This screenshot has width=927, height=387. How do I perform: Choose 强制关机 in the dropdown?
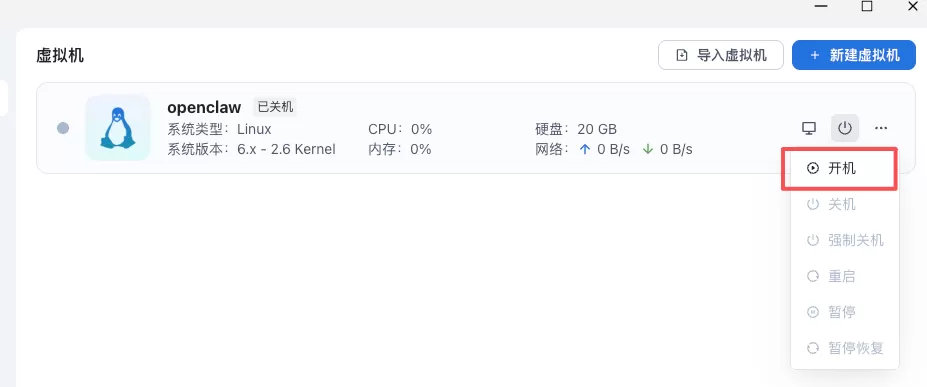[844, 240]
